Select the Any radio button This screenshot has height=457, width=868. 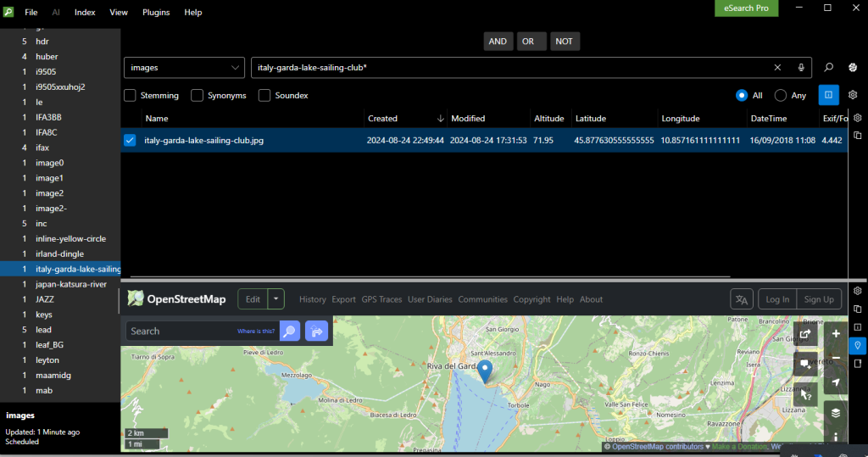779,96
